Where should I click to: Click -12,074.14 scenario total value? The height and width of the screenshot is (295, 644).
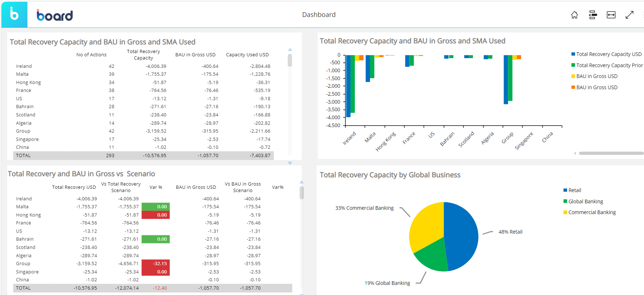(127, 288)
